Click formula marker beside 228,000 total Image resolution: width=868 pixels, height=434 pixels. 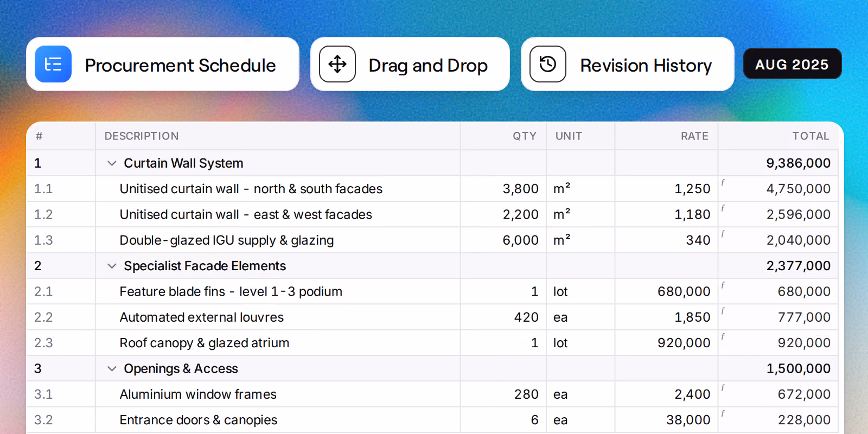tap(723, 414)
